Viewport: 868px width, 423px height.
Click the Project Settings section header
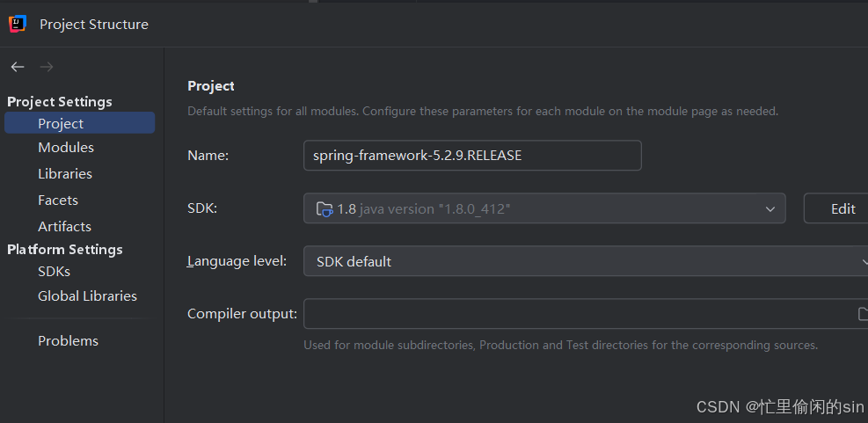click(x=60, y=102)
